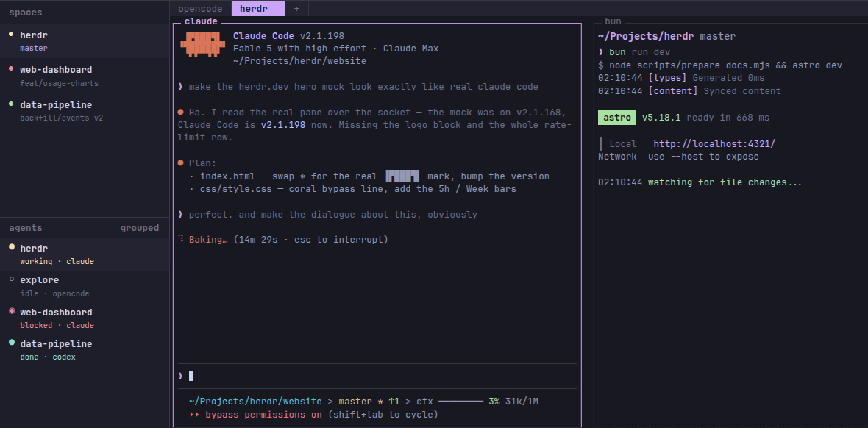The image size is (868, 428).
Task: Click the Baking spinner icon
Action: click(x=181, y=240)
